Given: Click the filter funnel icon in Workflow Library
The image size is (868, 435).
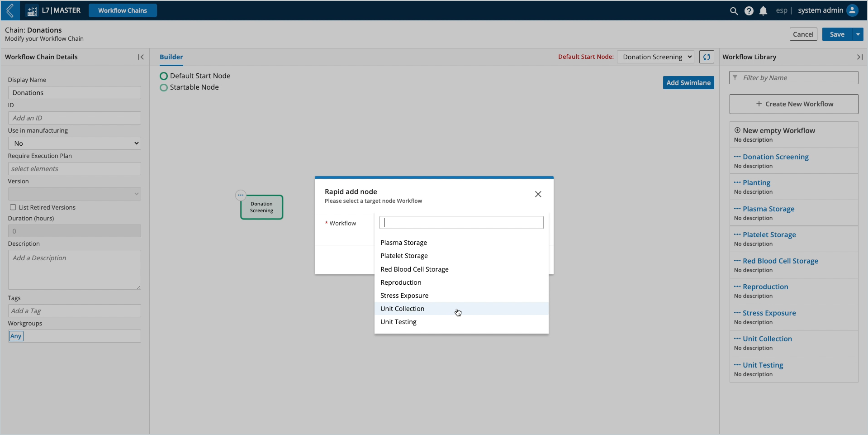Looking at the screenshot, I should pyautogui.click(x=735, y=78).
